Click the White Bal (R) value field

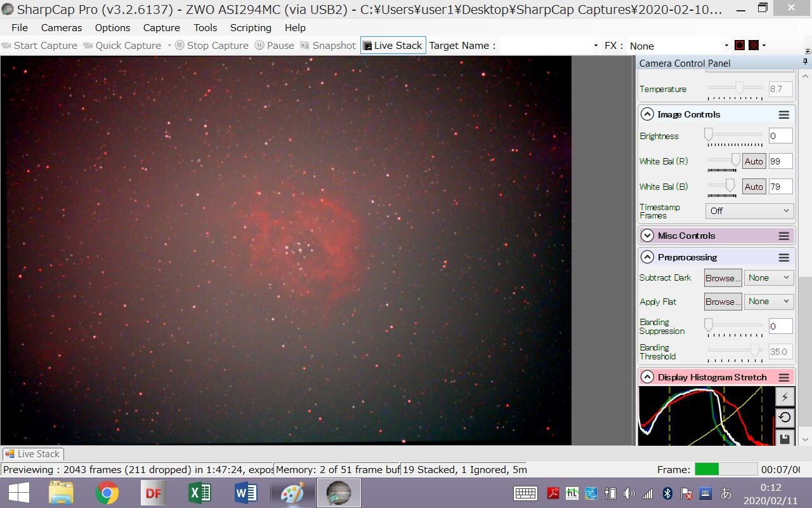tap(780, 161)
